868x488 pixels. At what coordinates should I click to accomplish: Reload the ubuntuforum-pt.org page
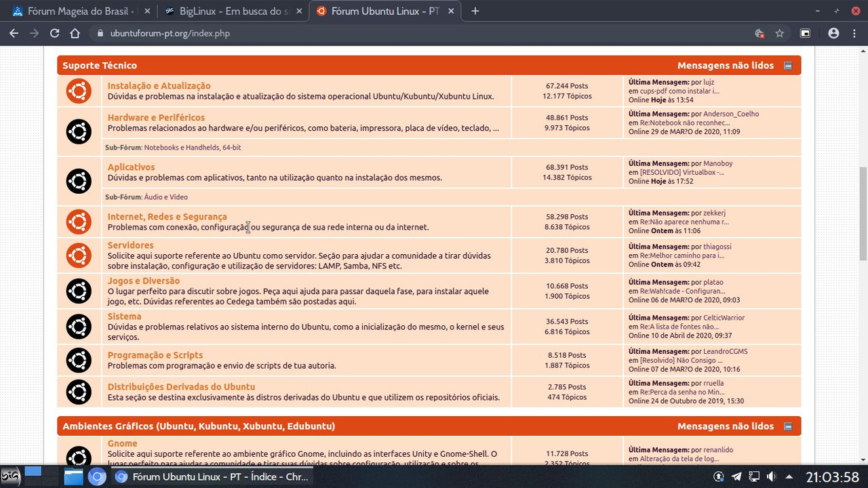[x=54, y=33]
